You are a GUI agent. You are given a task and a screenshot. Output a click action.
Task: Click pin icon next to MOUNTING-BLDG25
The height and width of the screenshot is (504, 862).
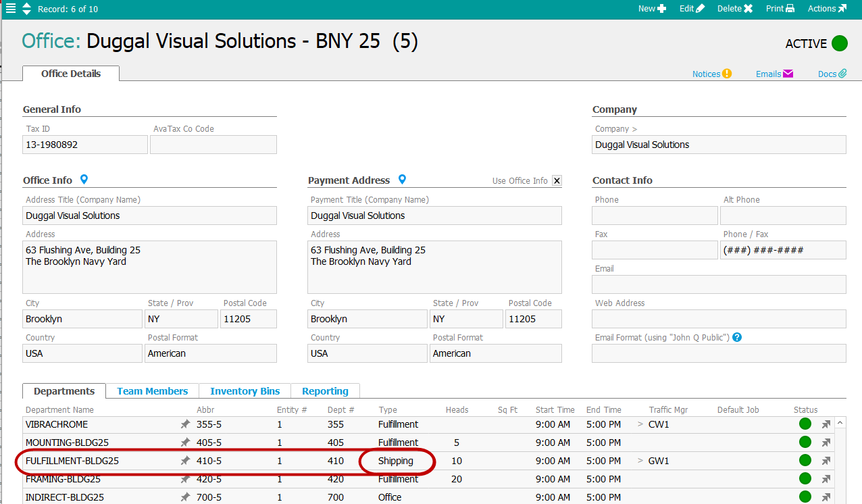185,443
